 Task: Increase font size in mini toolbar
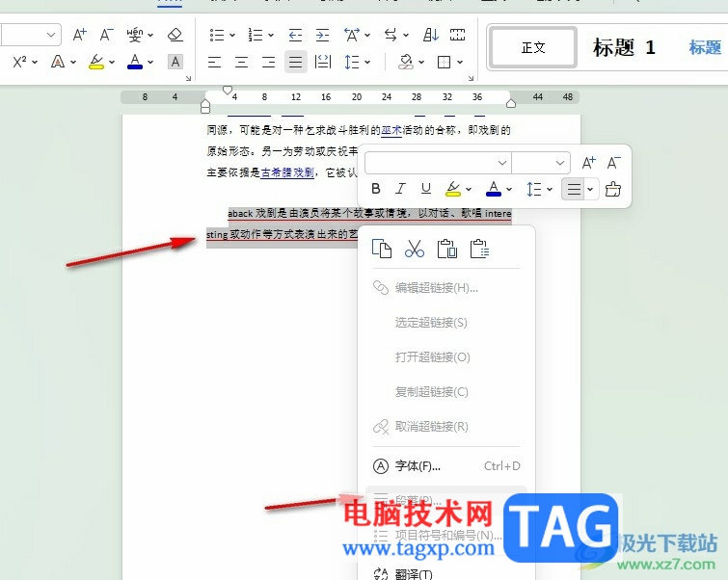click(589, 163)
